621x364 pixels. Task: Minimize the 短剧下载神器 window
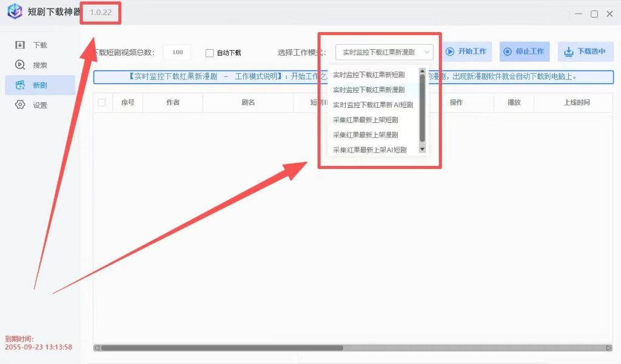pos(579,14)
